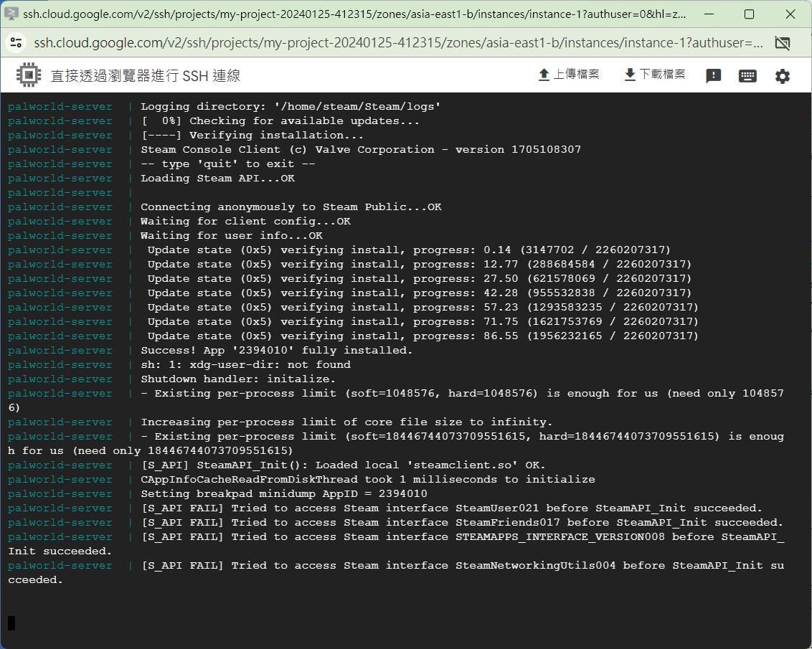Click the line with progress: 0.14
The width and height of the screenshot is (812, 649).
coord(409,250)
